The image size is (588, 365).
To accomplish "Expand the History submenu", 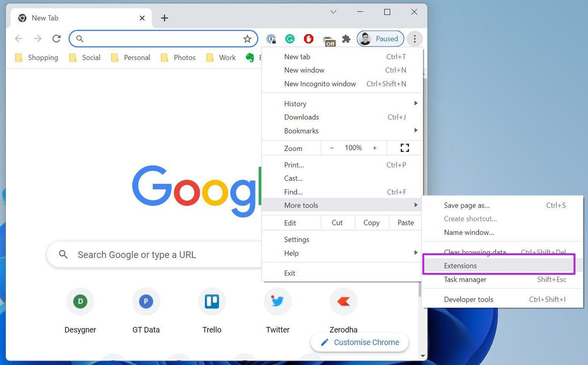I will [342, 104].
